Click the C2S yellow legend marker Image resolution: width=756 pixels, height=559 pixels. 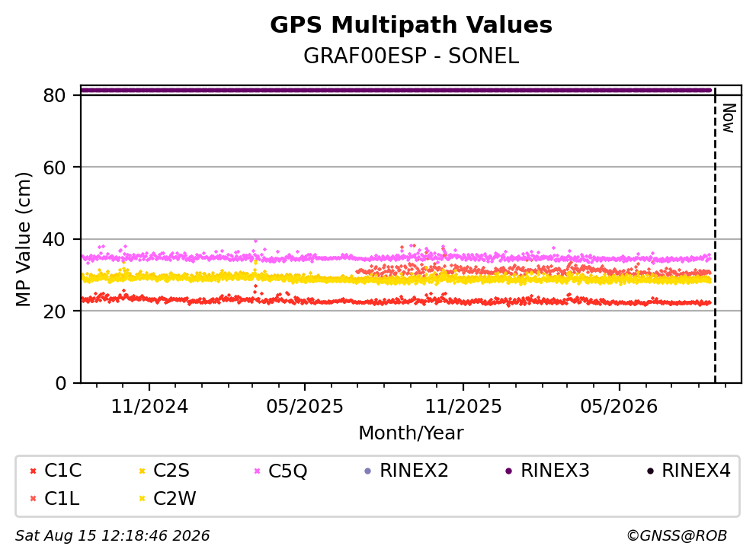(143, 471)
